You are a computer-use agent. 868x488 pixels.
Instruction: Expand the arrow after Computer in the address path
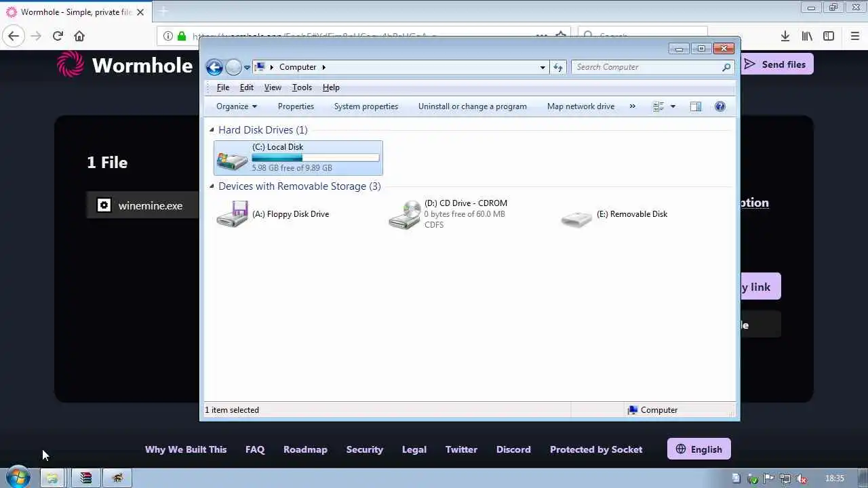click(x=323, y=67)
